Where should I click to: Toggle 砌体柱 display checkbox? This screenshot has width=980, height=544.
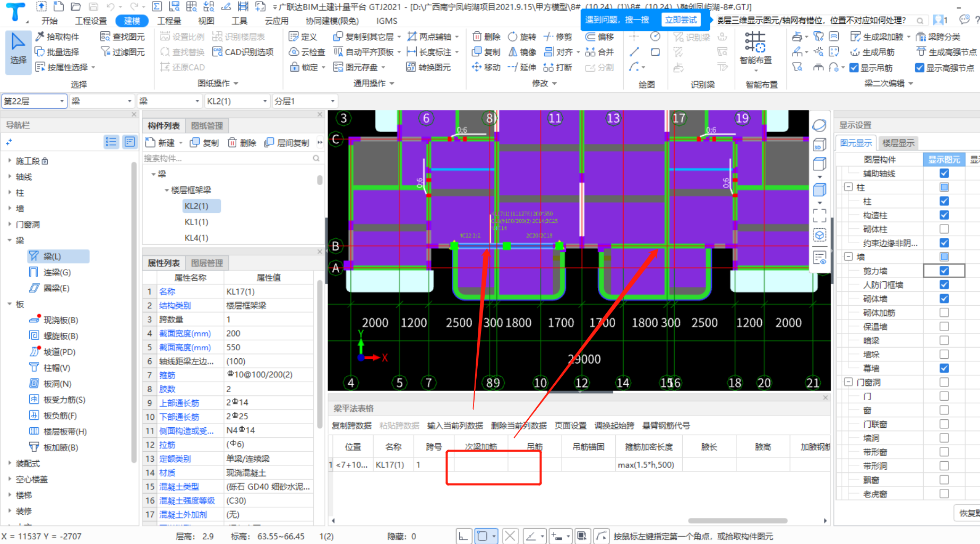pos(944,229)
